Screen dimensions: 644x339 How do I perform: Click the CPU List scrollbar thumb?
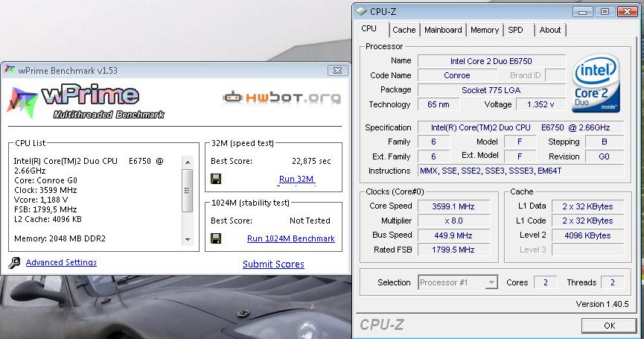[x=188, y=191]
